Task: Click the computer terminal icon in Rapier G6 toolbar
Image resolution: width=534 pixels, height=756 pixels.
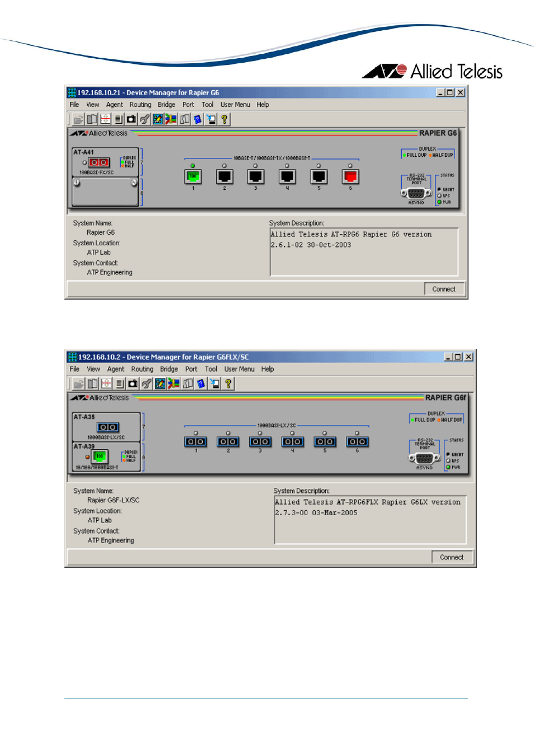Action: 211,119
